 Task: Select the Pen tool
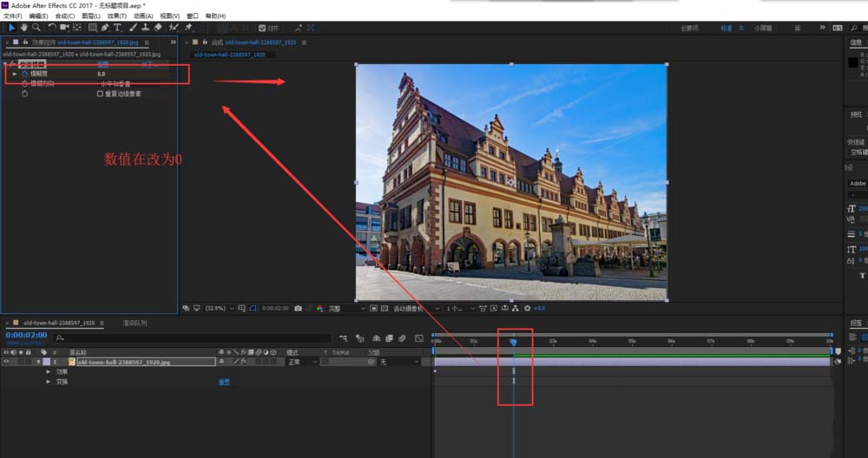pos(105,28)
